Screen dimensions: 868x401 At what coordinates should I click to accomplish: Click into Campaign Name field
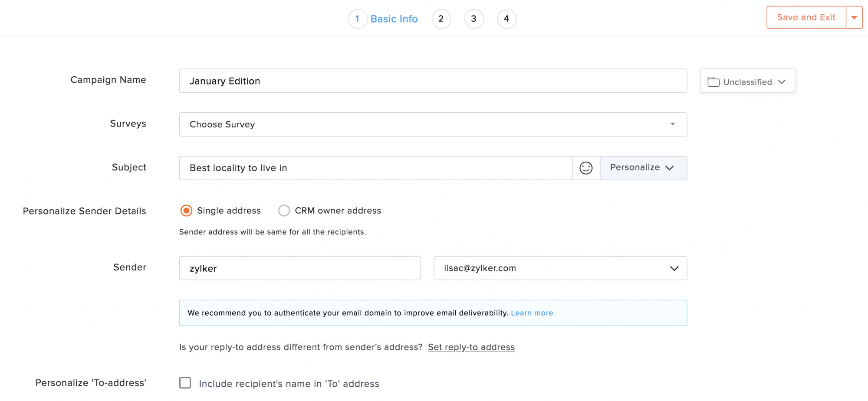pos(433,81)
